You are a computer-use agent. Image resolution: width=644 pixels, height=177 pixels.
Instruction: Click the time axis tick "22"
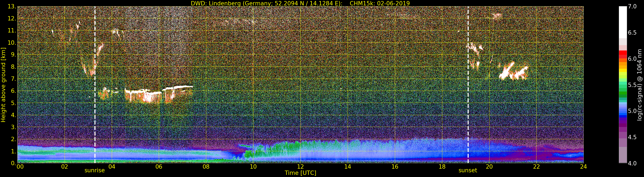(536, 167)
